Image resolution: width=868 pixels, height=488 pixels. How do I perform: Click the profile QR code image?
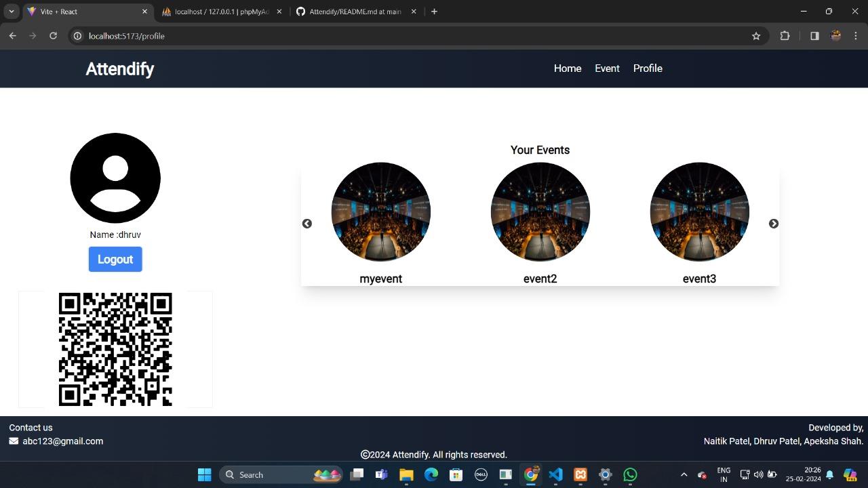coord(115,350)
